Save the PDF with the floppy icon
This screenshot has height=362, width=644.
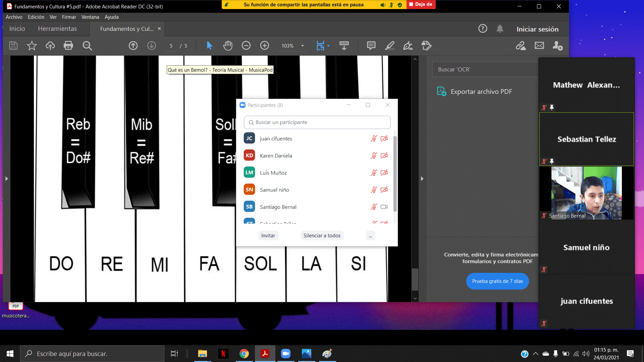pyautogui.click(x=13, y=46)
